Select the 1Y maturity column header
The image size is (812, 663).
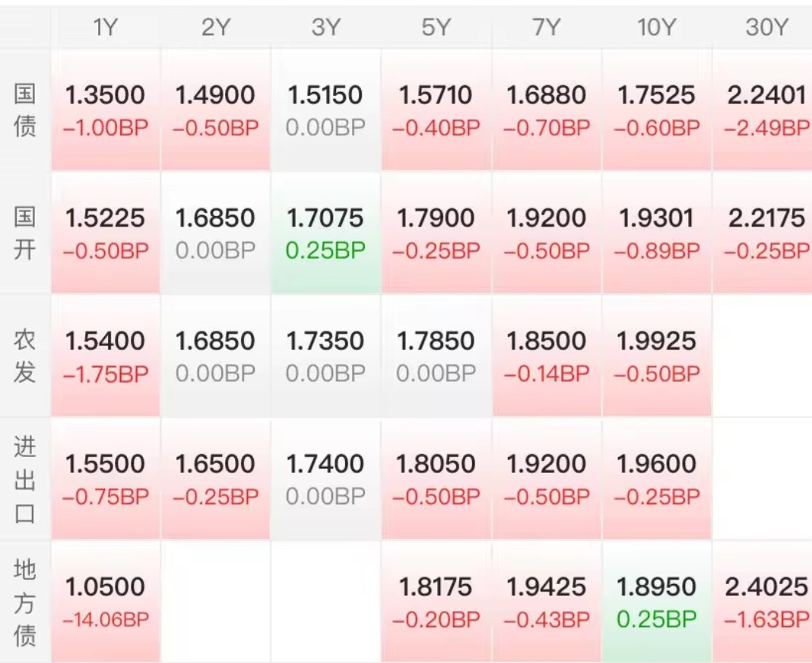[106, 28]
